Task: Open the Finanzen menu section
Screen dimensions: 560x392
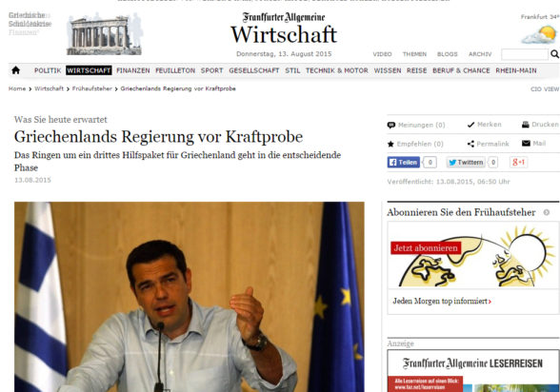Action: (x=133, y=70)
